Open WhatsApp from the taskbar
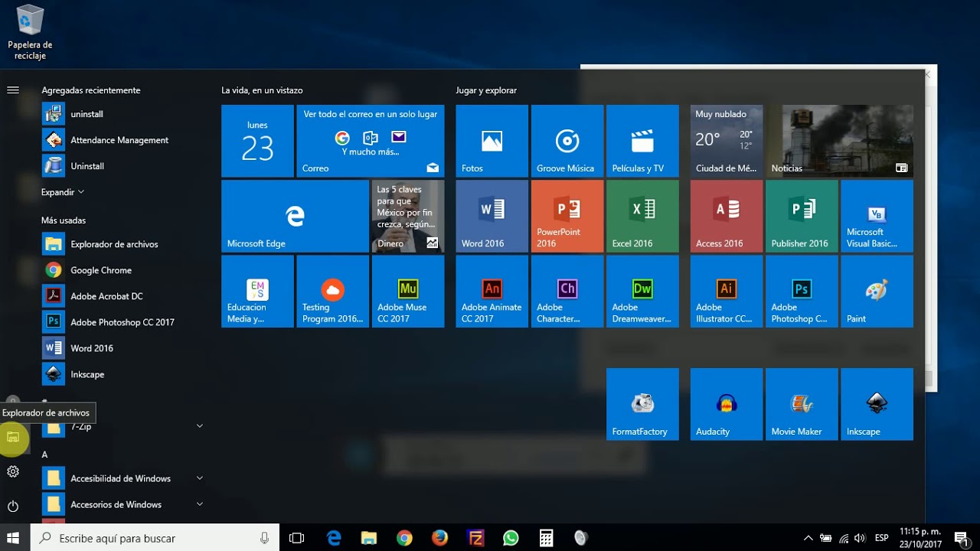 coord(511,538)
